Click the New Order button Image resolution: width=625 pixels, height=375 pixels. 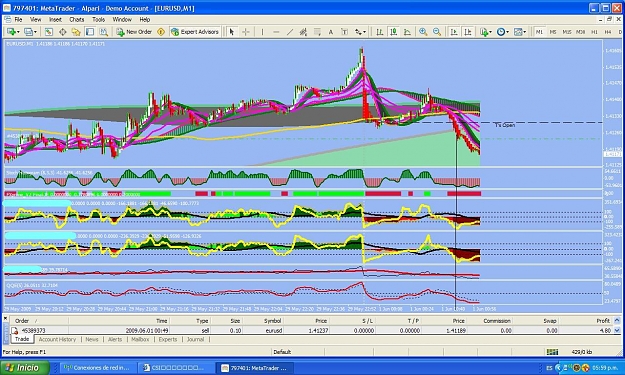134,32
